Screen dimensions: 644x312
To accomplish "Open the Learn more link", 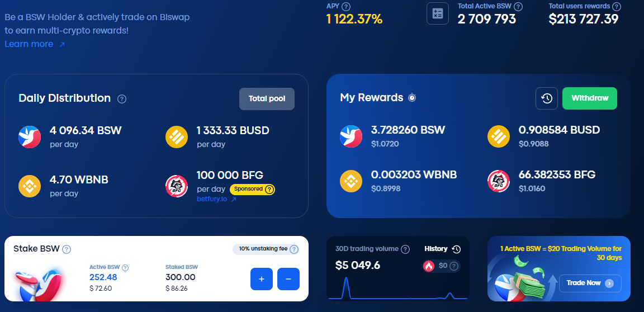I will coord(29,44).
